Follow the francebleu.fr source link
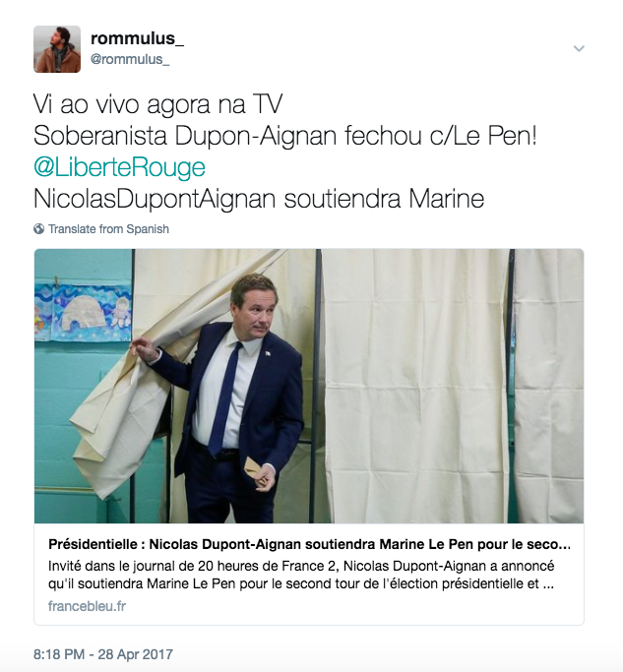 [x=87, y=606]
